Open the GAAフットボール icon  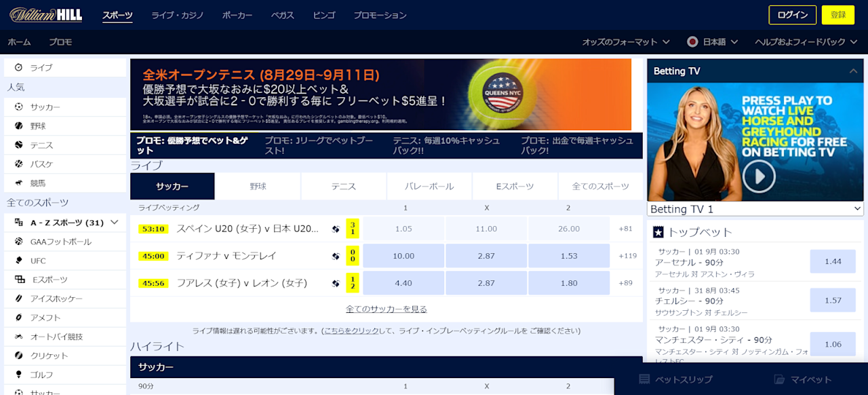click(18, 242)
